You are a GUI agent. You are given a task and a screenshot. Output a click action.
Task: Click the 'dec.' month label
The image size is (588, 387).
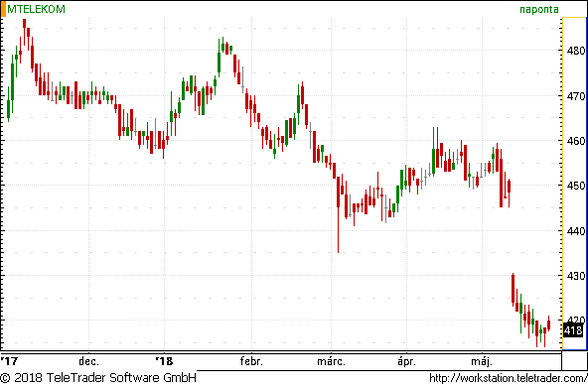(x=88, y=361)
